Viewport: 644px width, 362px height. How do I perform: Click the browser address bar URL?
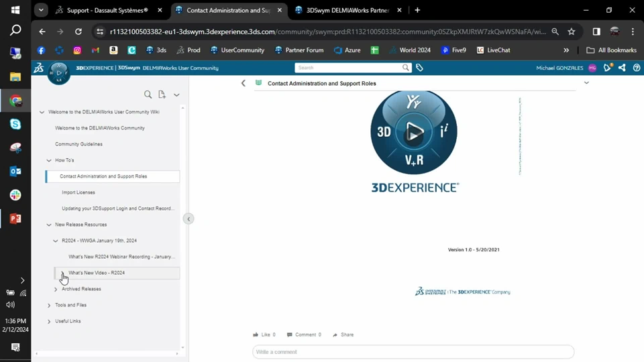pos(328,32)
